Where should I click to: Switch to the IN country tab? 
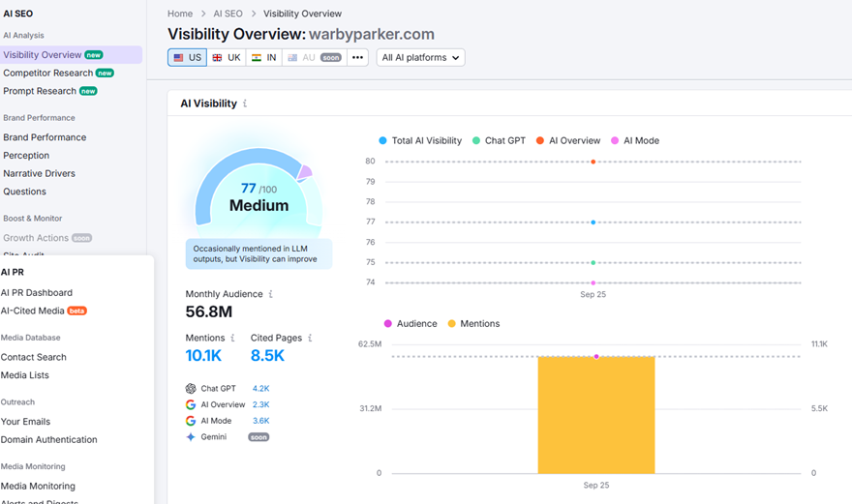point(264,58)
